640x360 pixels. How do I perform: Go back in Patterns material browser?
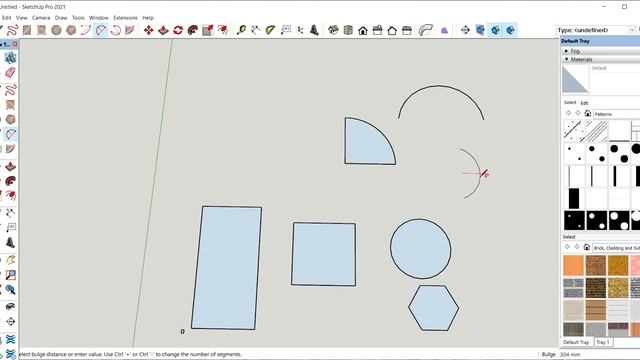pos(568,113)
